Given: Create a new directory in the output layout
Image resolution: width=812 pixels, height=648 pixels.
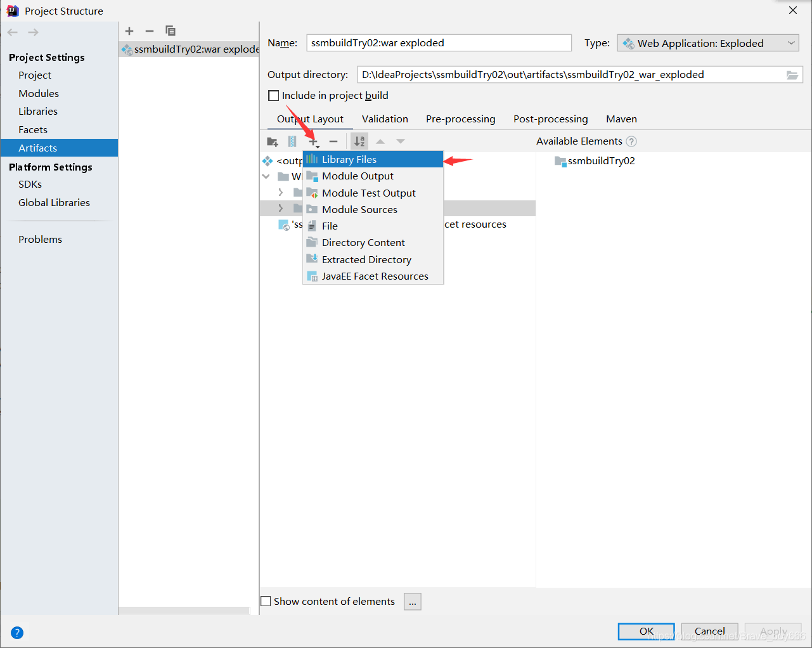Looking at the screenshot, I should pos(273,141).
